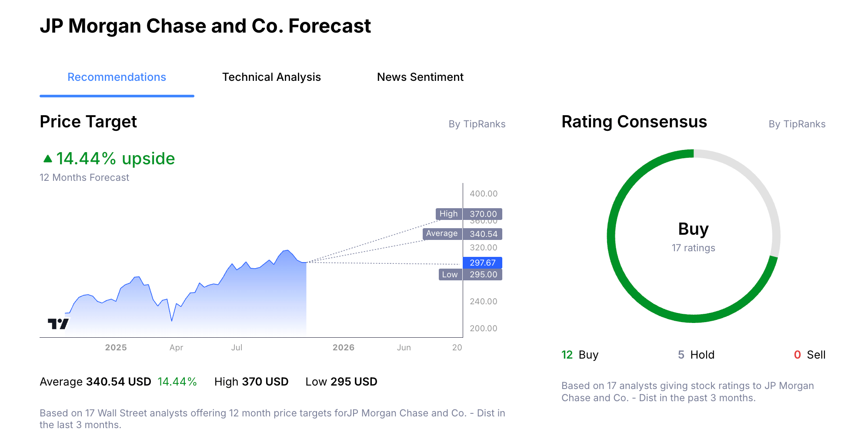Image resolution: width=868 pixels, height=439 pixels.
Task: Click the Average 340.54 price label
Action: [462, 234]
